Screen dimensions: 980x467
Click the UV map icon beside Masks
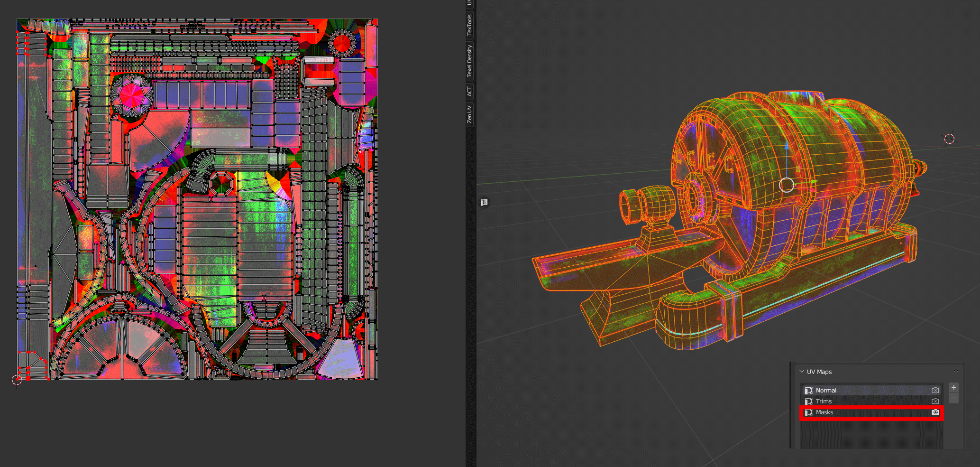pos(809,412)
